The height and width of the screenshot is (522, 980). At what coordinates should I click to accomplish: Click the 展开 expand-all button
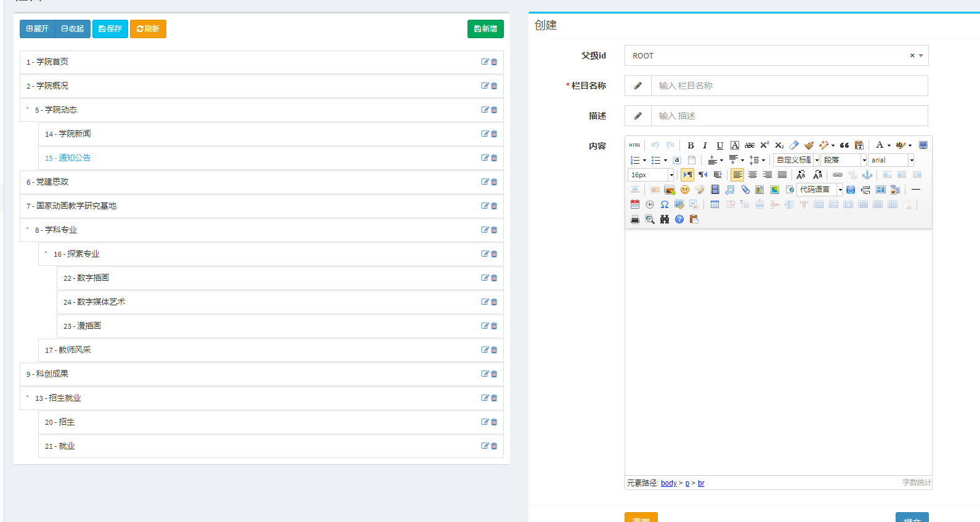coord(38,29)
